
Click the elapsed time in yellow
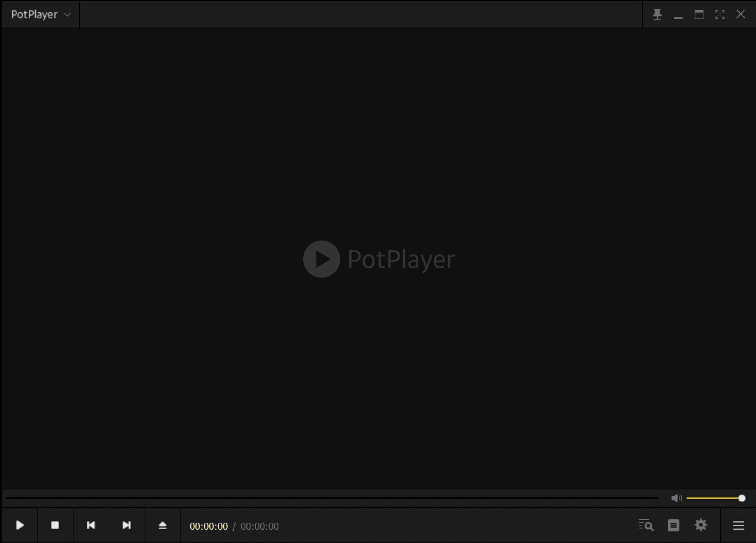209,526
